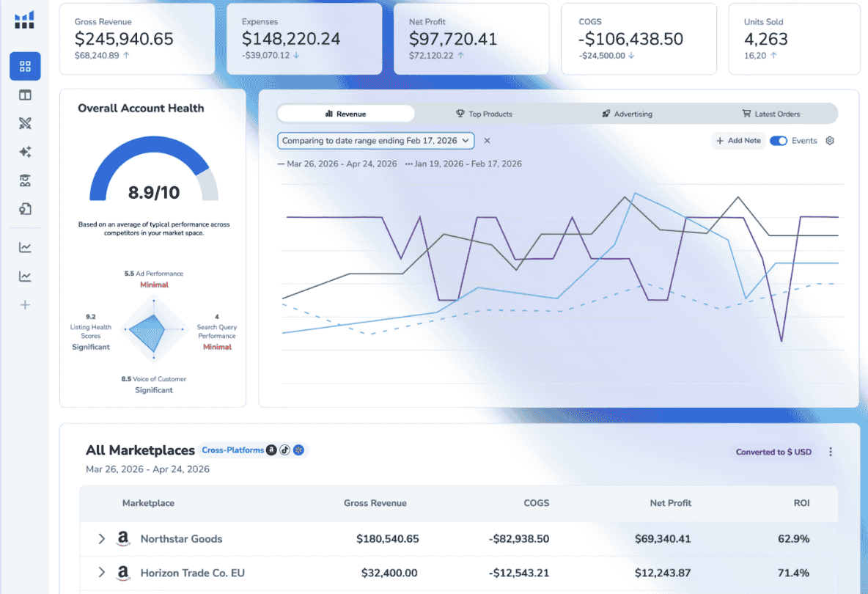Click the Cross-Platforms link
Viewport: 868px width, 594px height.
(232, 450)
